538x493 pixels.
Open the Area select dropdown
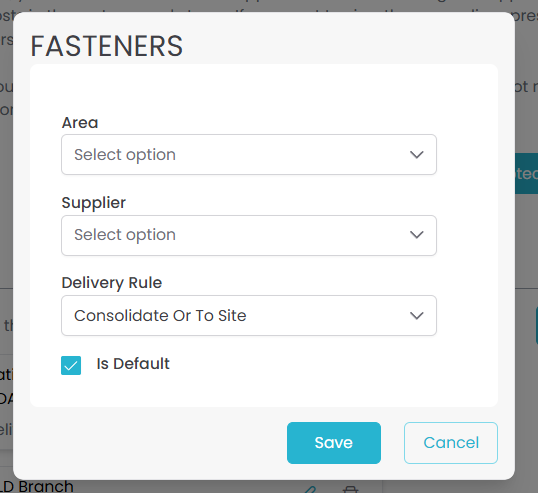249,155
